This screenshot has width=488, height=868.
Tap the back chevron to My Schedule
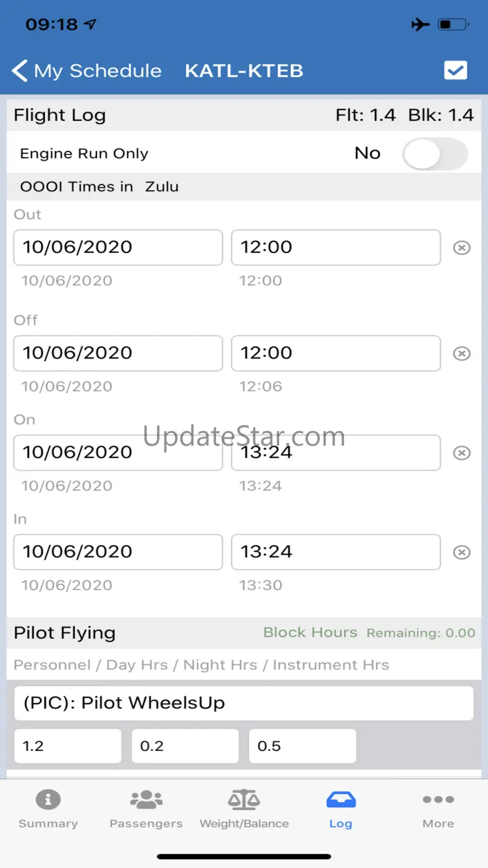pos(20,71)
